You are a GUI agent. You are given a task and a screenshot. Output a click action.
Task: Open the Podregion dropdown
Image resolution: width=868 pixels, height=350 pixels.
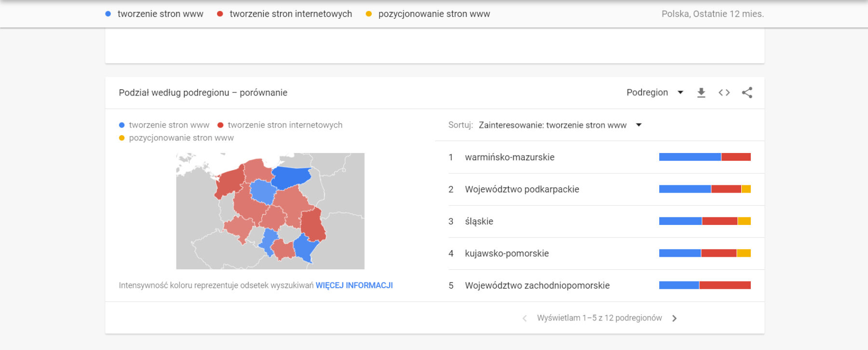point(655,93)
